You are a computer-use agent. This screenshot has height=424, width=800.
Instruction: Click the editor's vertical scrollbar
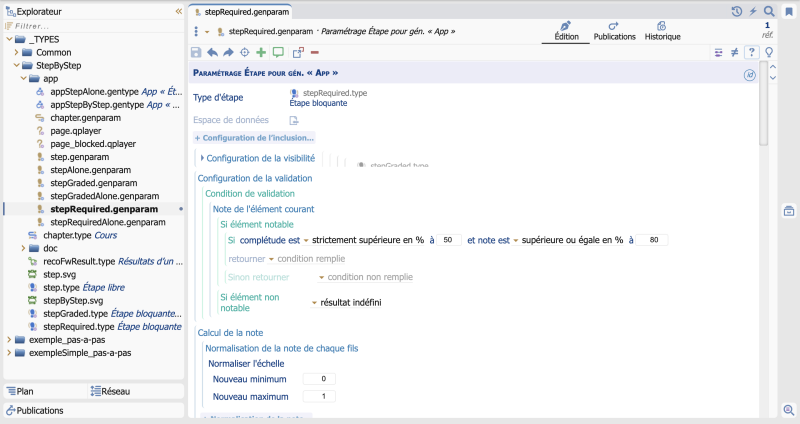(763, 104)
